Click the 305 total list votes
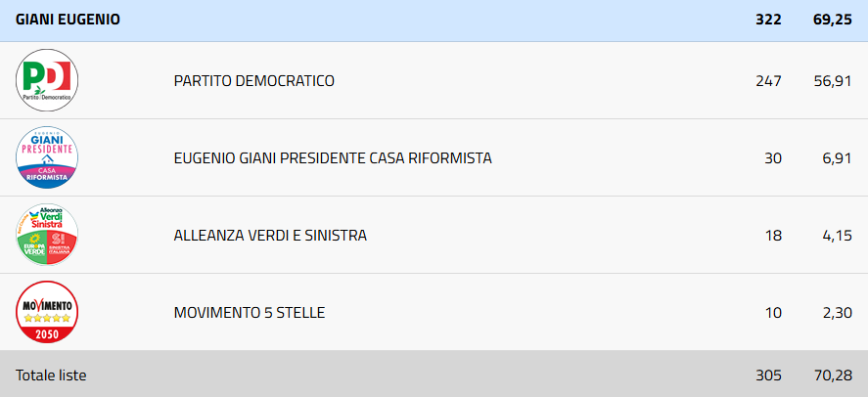 point(768,375)
